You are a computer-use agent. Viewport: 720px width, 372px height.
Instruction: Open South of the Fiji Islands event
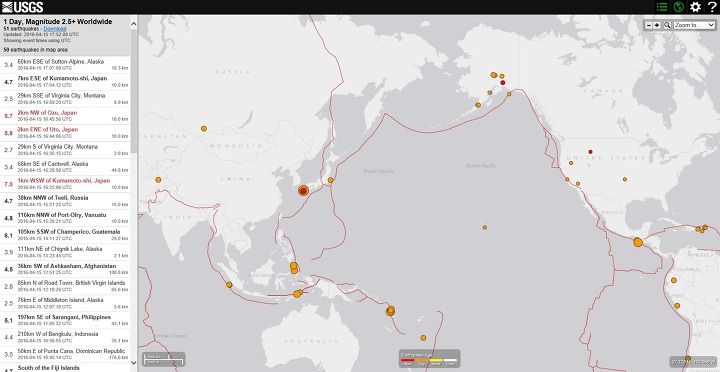65,368
